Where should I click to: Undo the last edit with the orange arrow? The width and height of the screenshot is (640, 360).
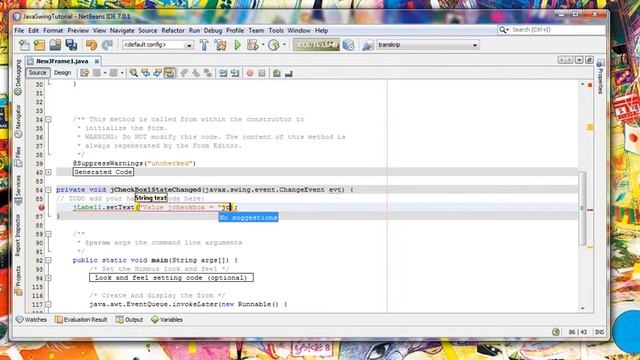point(91,45)
